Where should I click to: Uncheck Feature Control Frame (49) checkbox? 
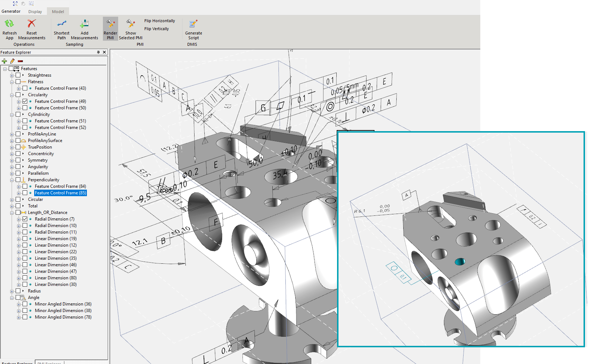(25, 101)
